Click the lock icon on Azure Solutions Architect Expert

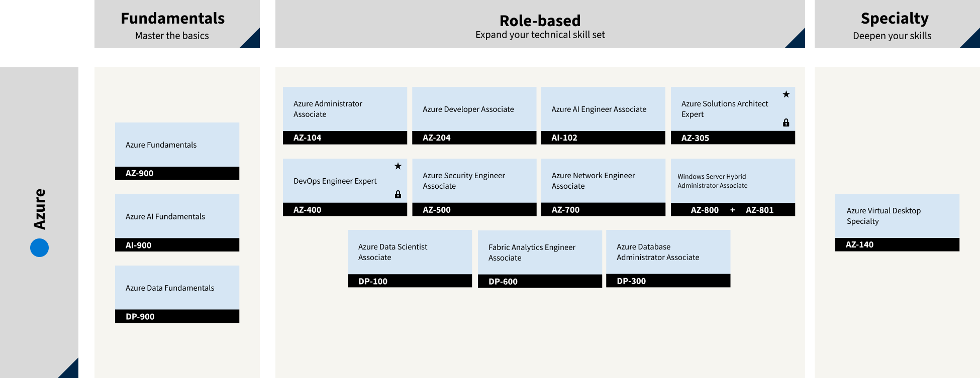click(786, 122)
